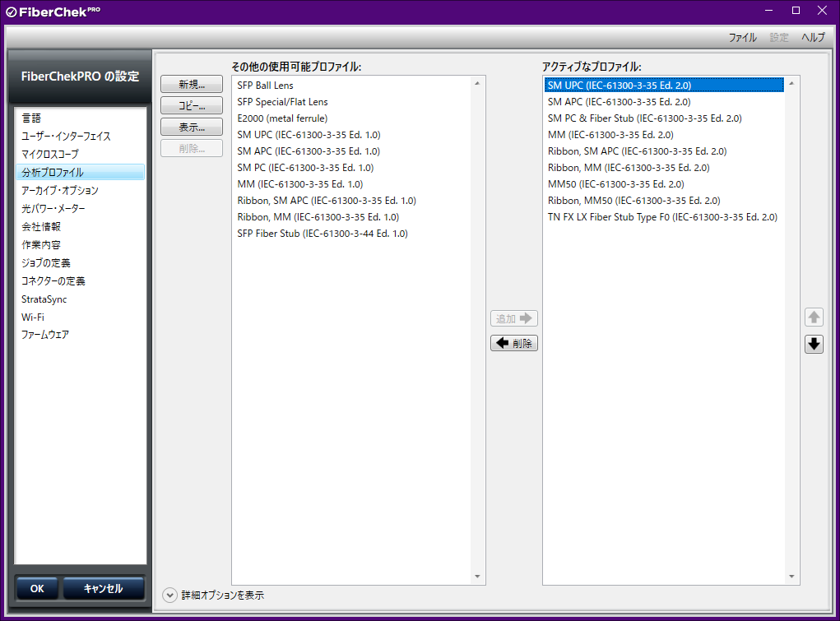Select active SM UPC Ed. 2.0 profile
Image resolution: width=840 pixels, height=621 pixels.
(x=664, y=86)
